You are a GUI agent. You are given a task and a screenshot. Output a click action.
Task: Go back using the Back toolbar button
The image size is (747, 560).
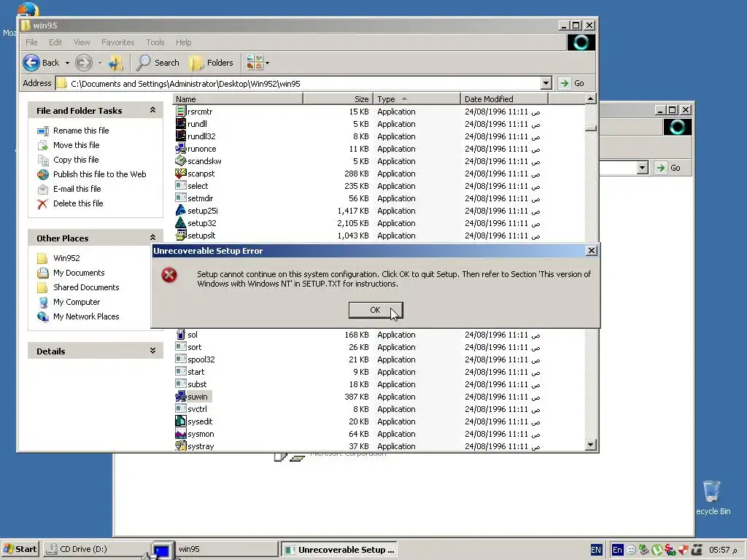pyautogui.click(x=42, y=63)
